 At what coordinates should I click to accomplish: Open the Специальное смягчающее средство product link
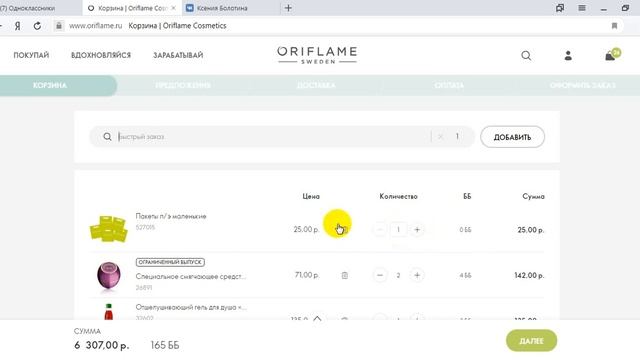coord(191,276)
